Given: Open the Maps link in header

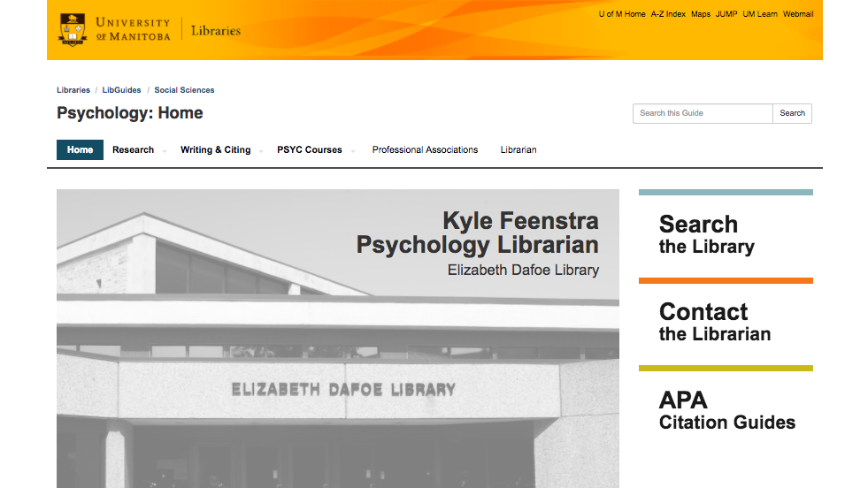Looking at the screenshot, I should point(700,14).
